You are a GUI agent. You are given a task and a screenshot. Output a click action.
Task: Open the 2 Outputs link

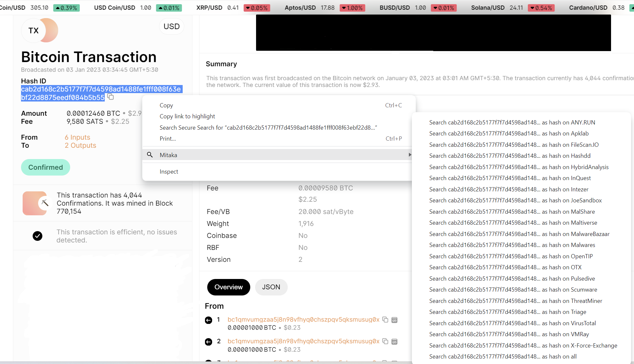point(81,145)
